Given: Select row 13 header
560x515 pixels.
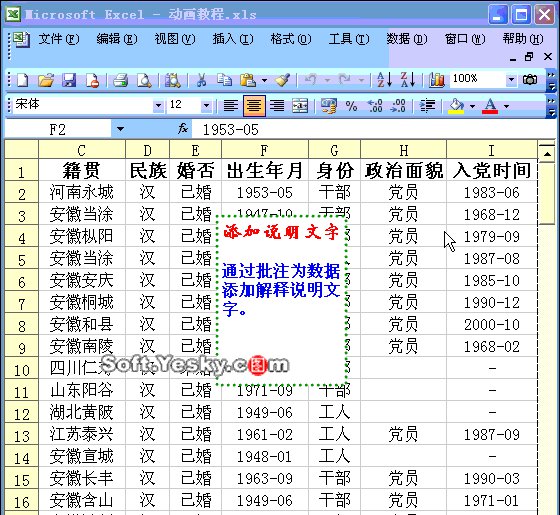Looking at the screenshot, I should tap(21, 435).
